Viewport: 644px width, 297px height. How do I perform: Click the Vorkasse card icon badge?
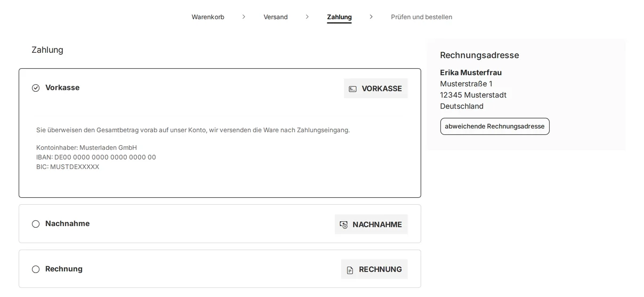point(376,89)
